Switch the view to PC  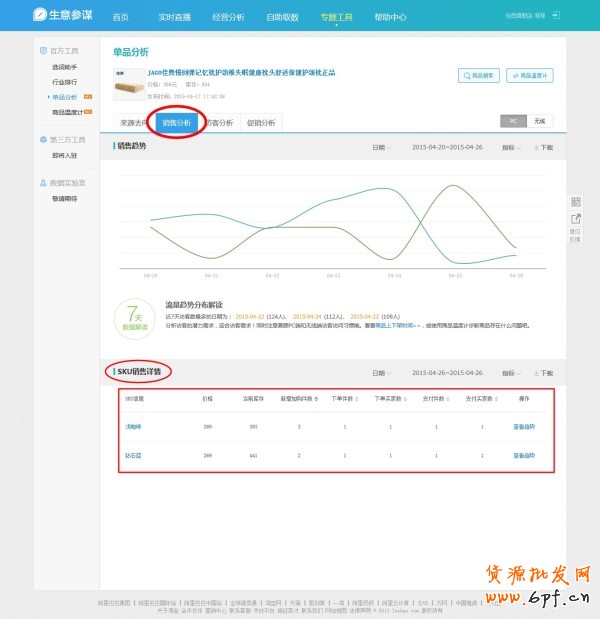[x=513, y=120]
